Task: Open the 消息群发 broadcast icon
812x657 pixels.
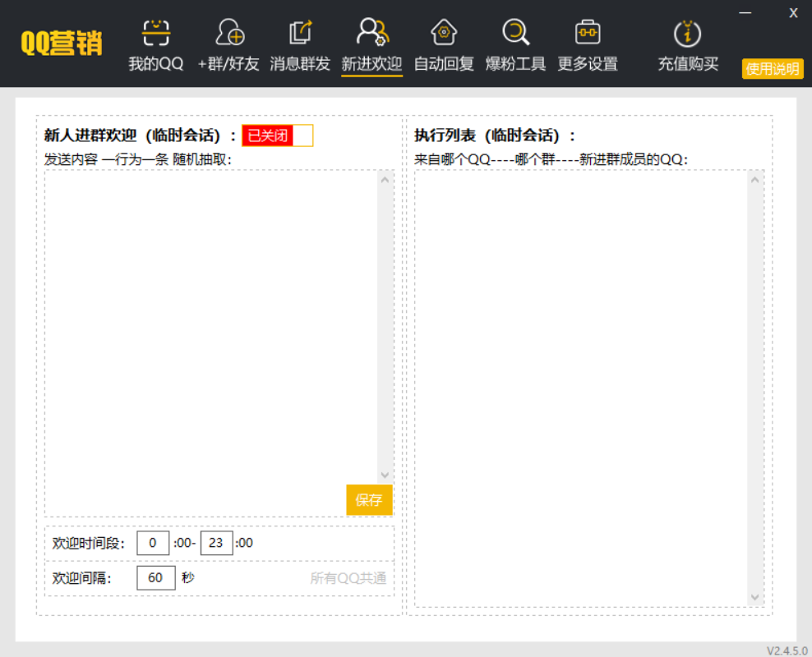Action: [x=300, y=33]
